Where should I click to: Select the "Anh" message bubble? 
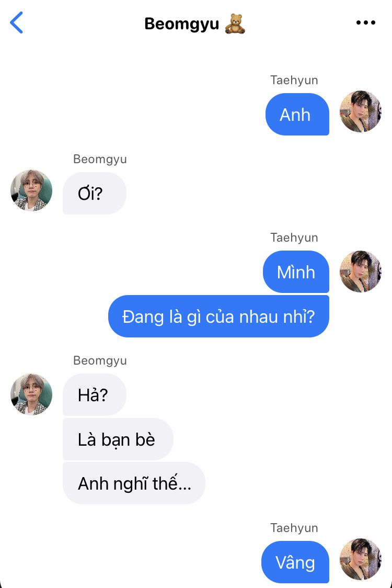[x=297, y=115]
